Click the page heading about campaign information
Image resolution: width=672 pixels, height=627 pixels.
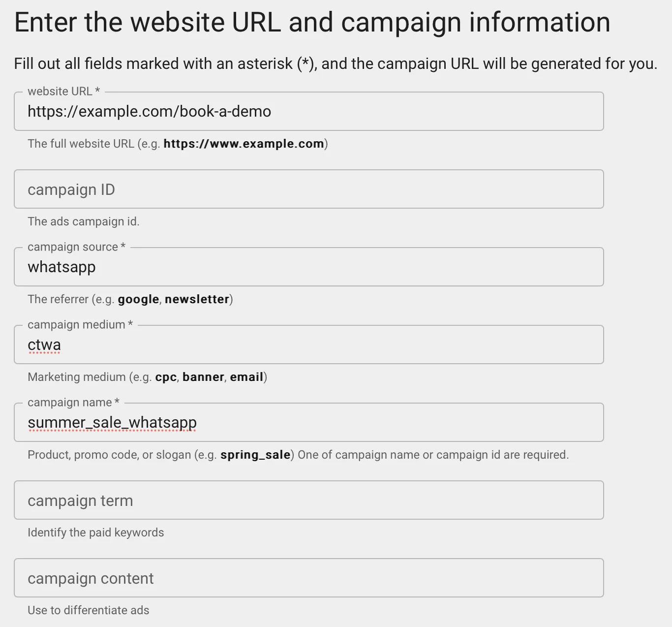(311, 22)
